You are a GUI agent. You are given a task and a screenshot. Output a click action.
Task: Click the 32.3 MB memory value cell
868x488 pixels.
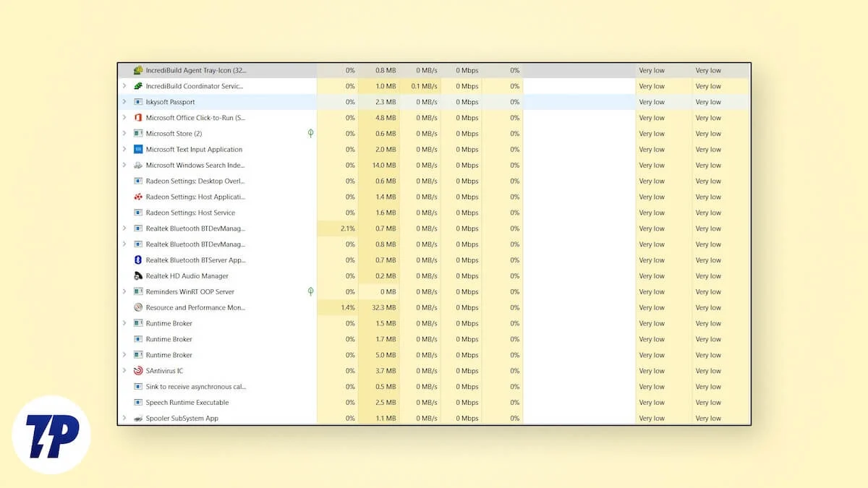pyautogui.click(x=385, y=307)
